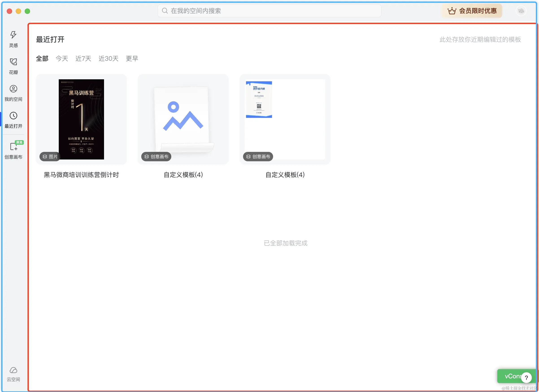Switch to the 今天 filter tab
Image resolution: width=539 pixels, height=392 pixels.
62,58
